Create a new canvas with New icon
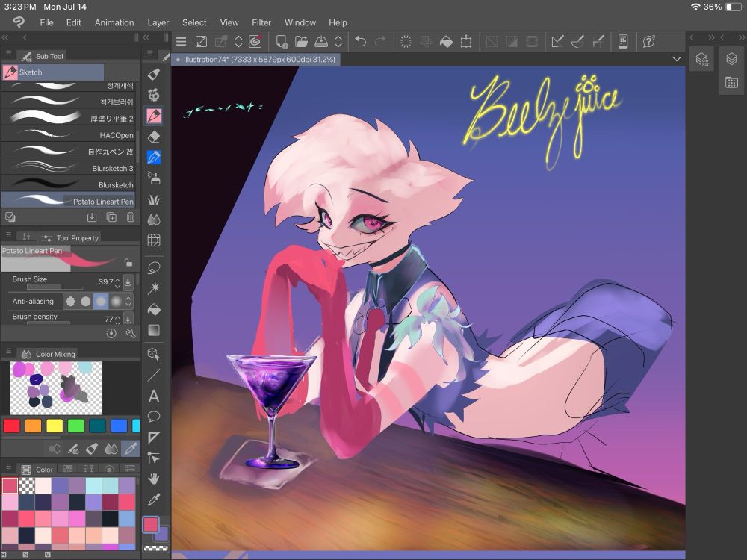Viewport: 747px width, 560px height. pos(282,42)
